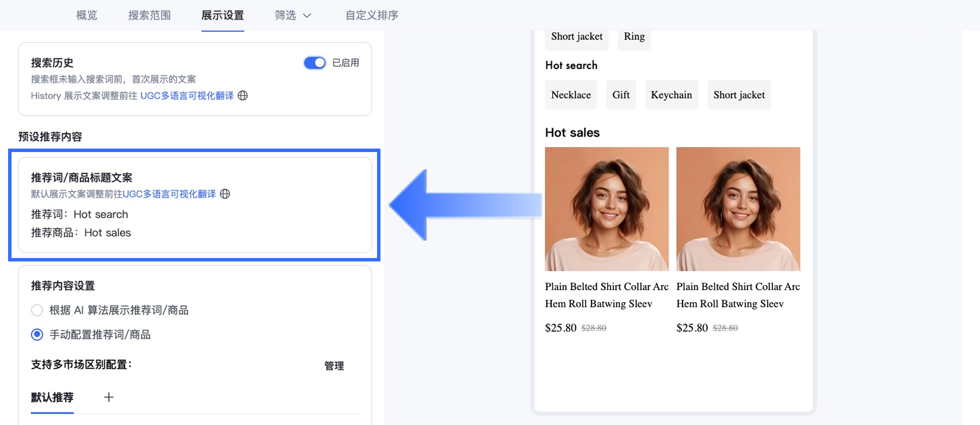
Task: Open the 自定义排序 tab
Action: 372,16
